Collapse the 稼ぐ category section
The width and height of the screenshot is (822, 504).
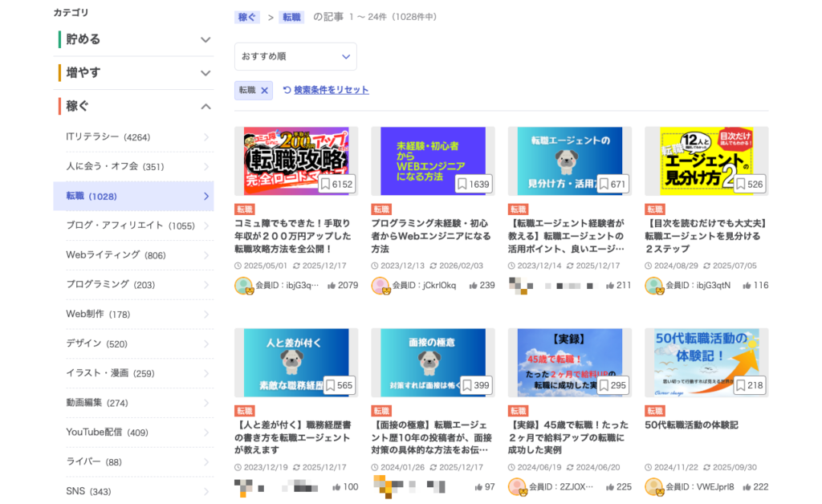205,106
